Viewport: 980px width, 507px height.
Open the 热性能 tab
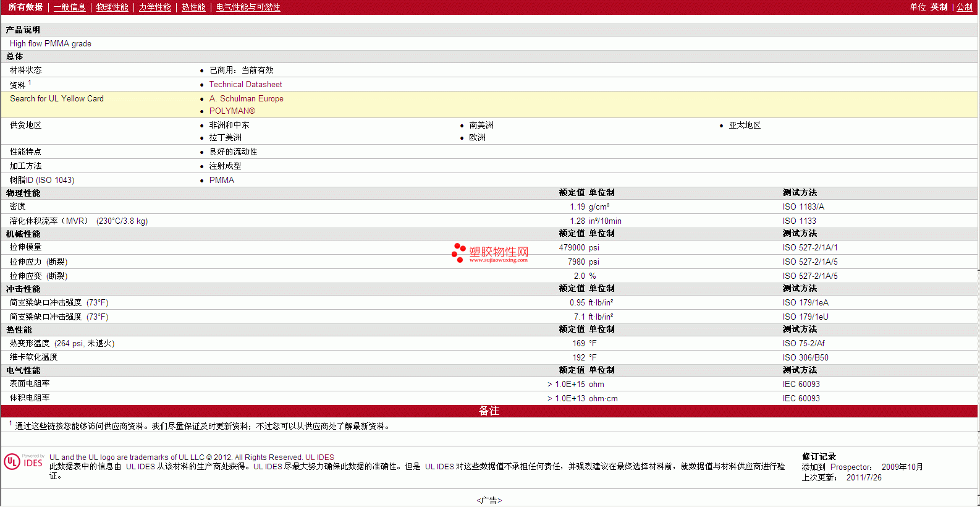pos(193,7)
